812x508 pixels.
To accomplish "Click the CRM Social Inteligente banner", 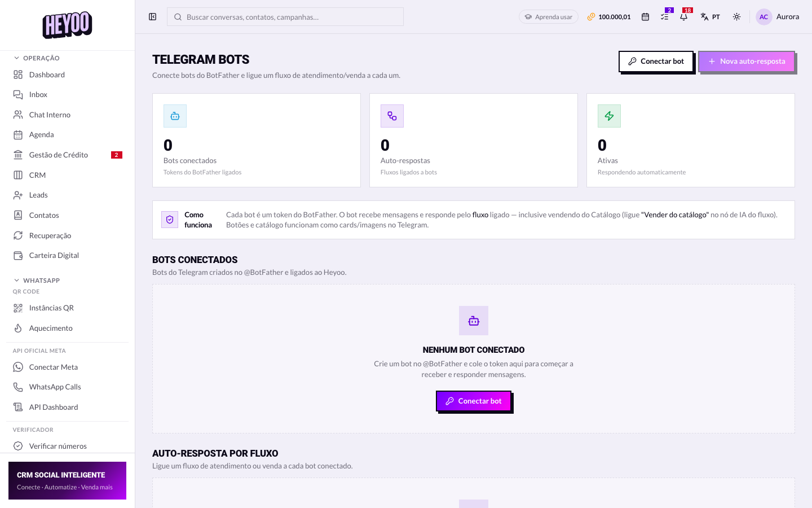I will (x=67, y=481).
